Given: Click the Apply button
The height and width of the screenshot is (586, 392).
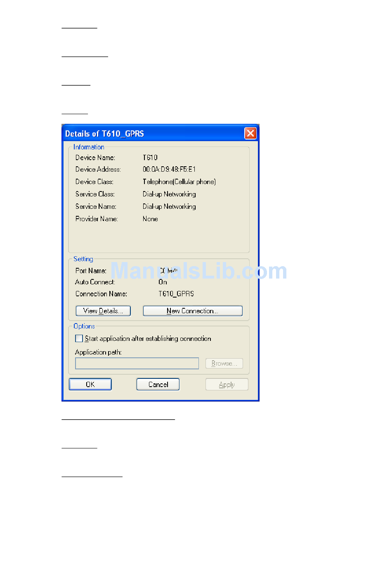Looking at the screenshot, I should point(227,384).
